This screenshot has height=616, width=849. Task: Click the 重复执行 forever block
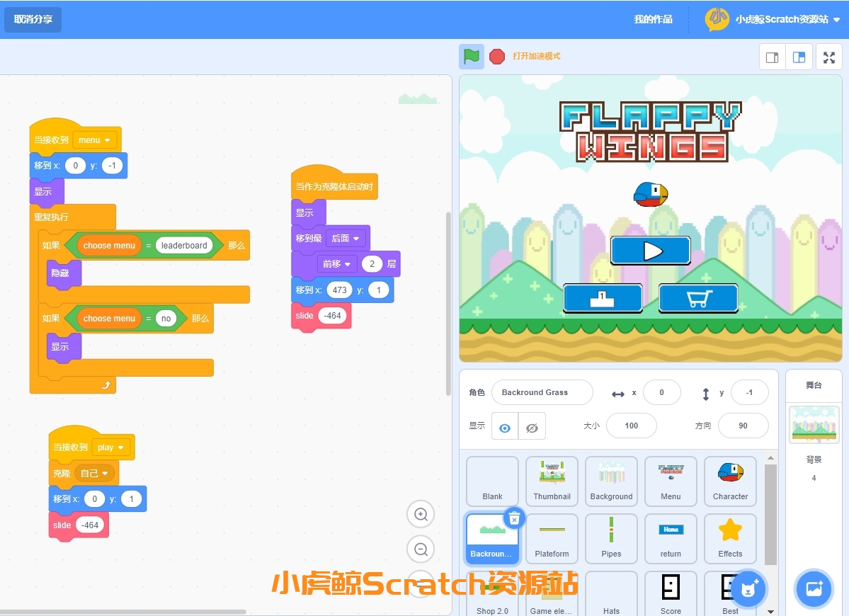[52, 217]
